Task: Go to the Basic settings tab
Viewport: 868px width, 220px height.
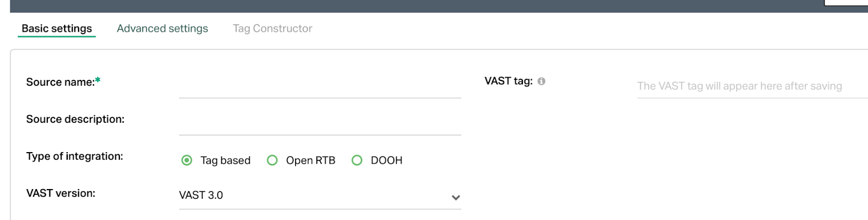Action: [57, 28]
